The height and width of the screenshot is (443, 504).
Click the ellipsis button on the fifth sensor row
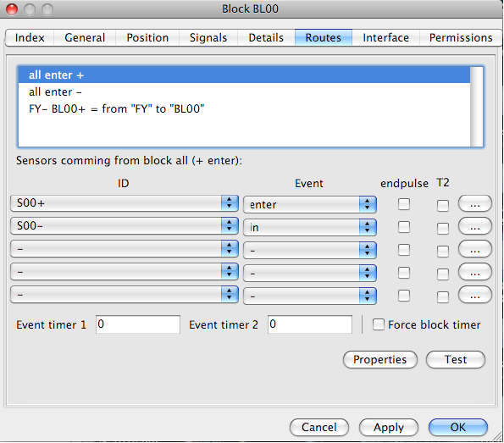[x=474, y=295]
